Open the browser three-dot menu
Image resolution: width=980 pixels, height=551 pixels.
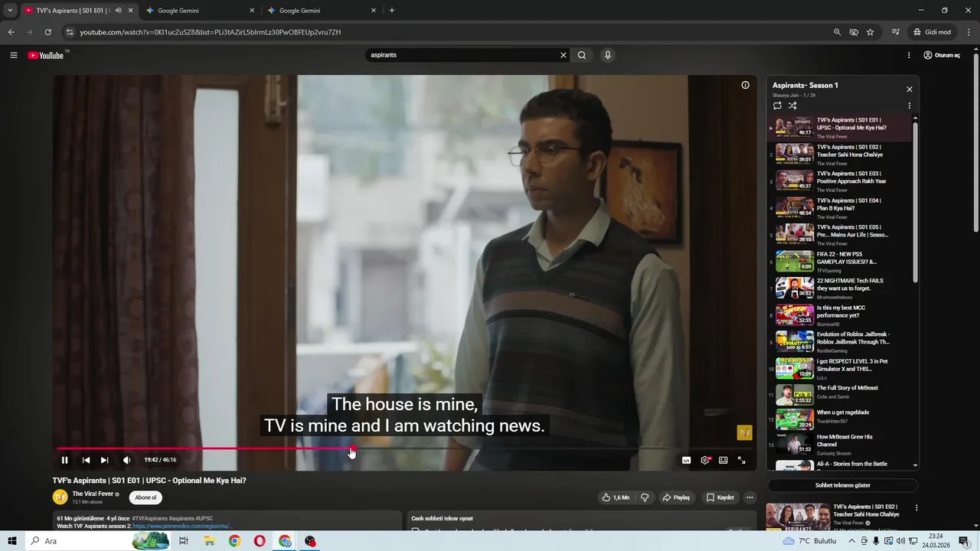tap(969, 32)
